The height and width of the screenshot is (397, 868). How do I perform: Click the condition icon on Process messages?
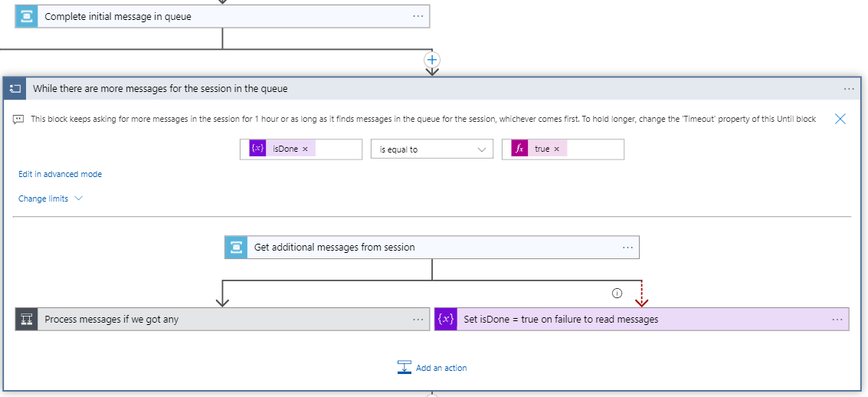pyautogui.click(x=26, y=319)
